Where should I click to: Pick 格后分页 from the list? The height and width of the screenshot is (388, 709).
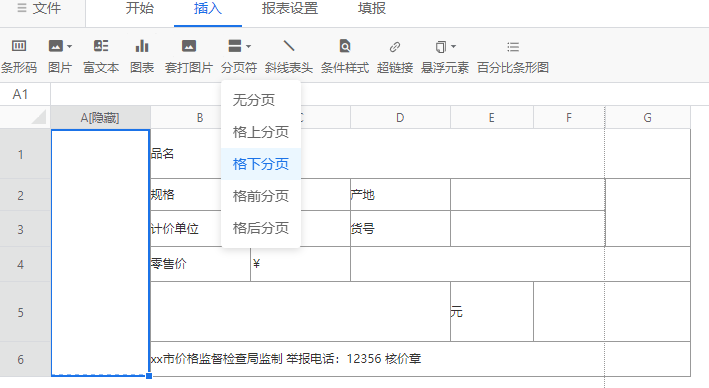tap(261, 228)
